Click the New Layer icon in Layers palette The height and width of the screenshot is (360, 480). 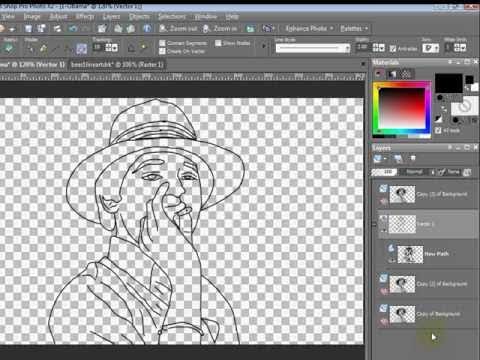tap(378, 159)
